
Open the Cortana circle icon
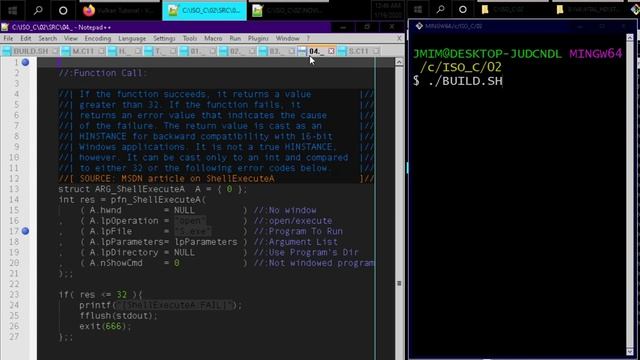63,11
